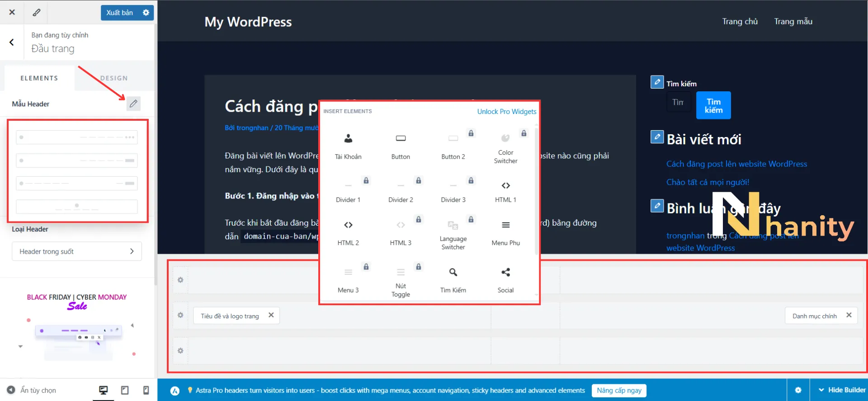
Task: Switch to tablet preview mode
Action: pyautogui.click(x=125, y=390)
